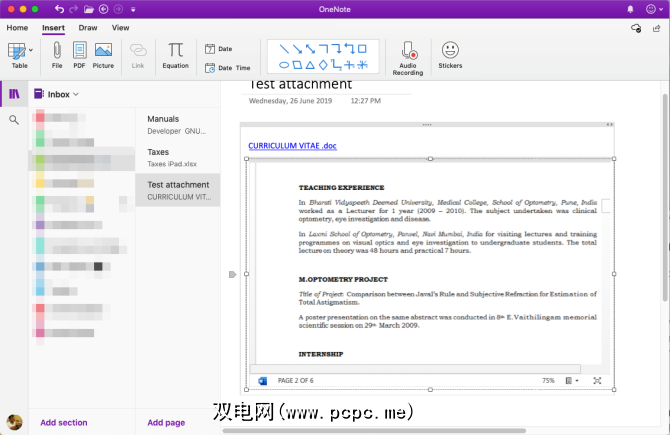Insert a picture
Screen dimensions: 670x435
(103, 54)
